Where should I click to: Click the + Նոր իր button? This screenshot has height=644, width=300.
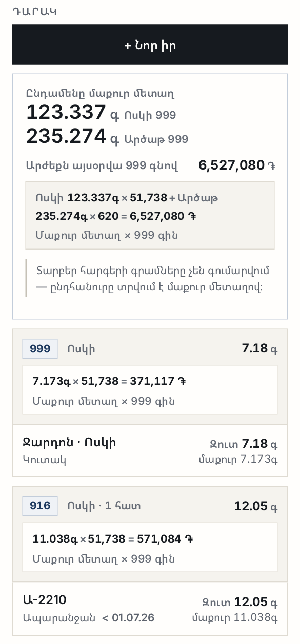tap(150, 45)
